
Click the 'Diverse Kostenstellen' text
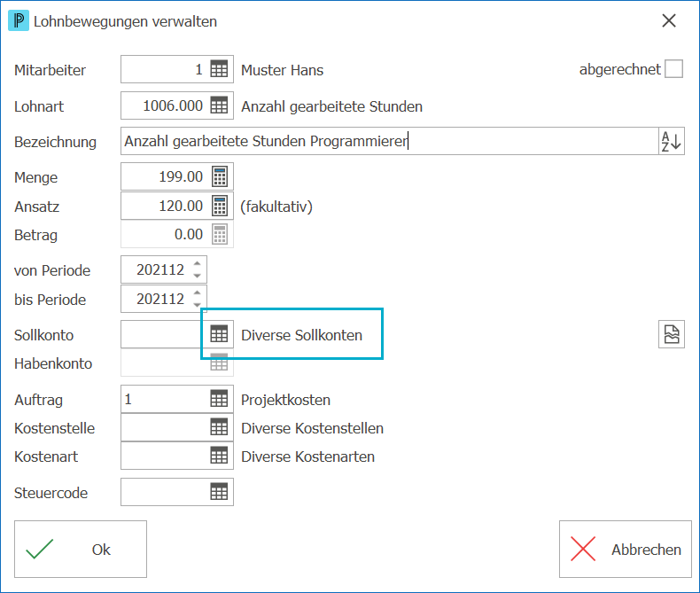coord(313,428)
